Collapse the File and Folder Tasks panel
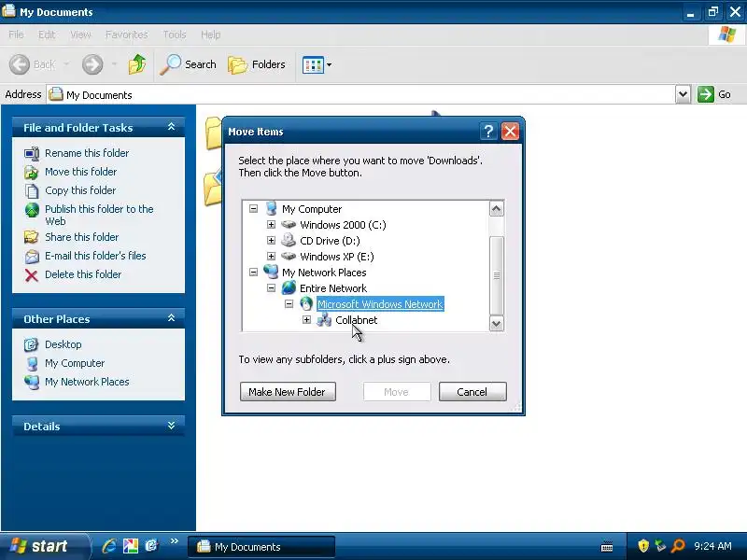The height and width of the screenshot is (560, 747). (x=172, y=127)
